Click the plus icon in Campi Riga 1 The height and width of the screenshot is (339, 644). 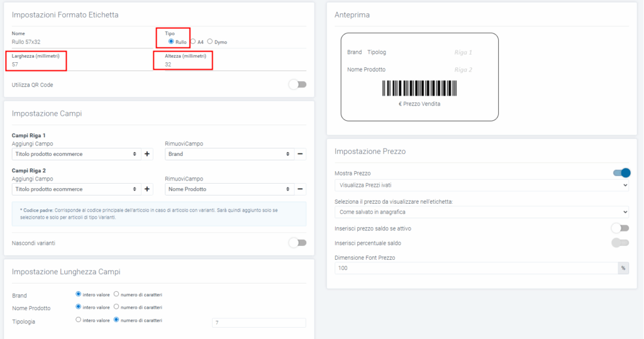point(148,154)
